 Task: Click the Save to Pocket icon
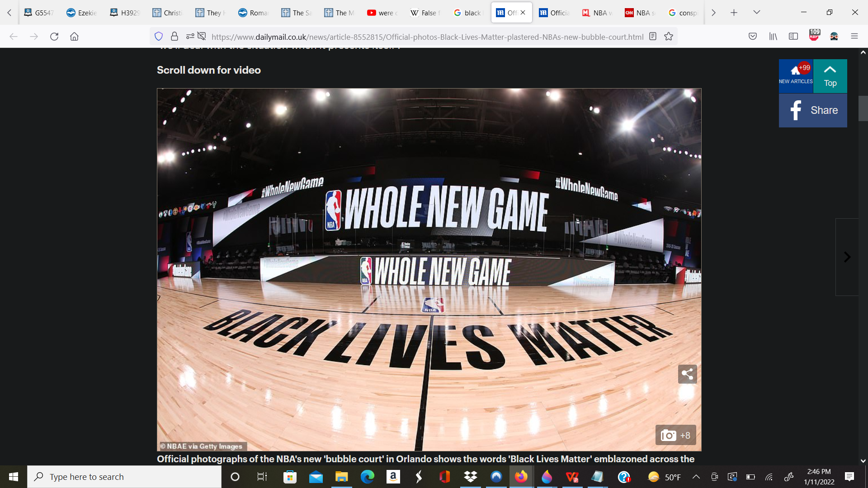tap(752, 37)
